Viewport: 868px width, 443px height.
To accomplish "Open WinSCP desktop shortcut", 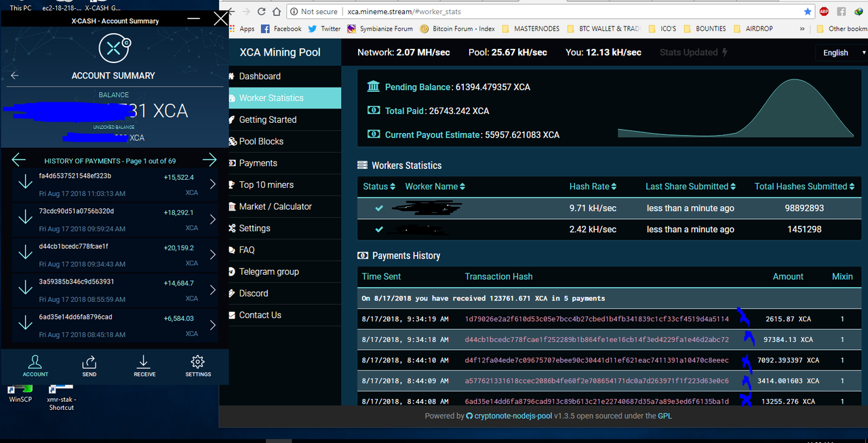I will point(20,393).
